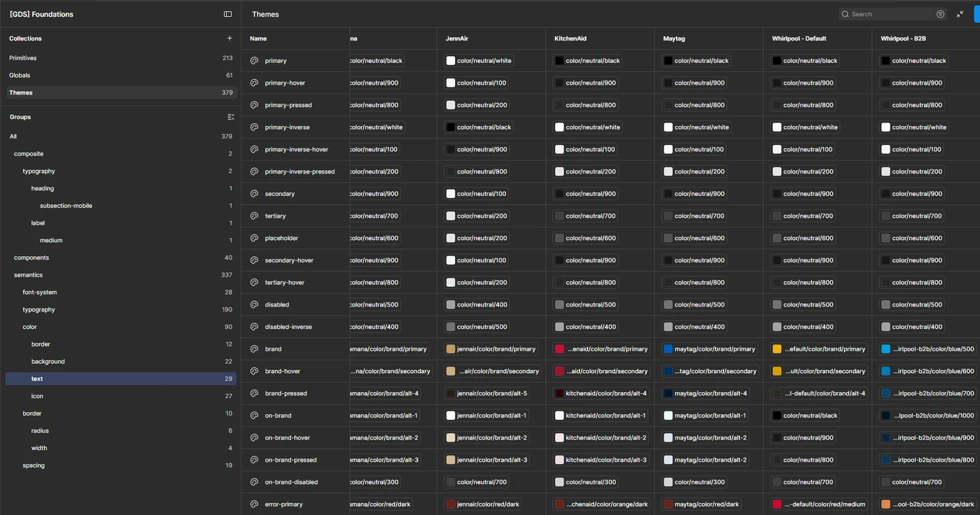Click the Whirlpool - Default column header
980x515 pixels.
click(818, 38)
